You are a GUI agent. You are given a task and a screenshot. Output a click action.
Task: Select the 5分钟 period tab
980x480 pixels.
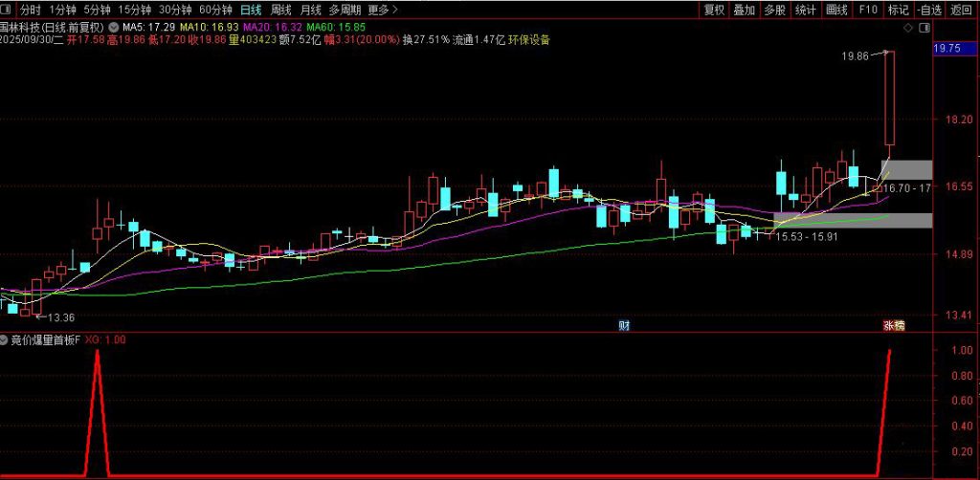97,10
